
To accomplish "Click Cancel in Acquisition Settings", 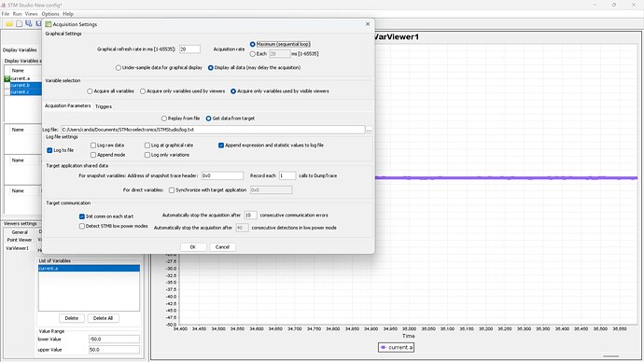I will point(223,247).
